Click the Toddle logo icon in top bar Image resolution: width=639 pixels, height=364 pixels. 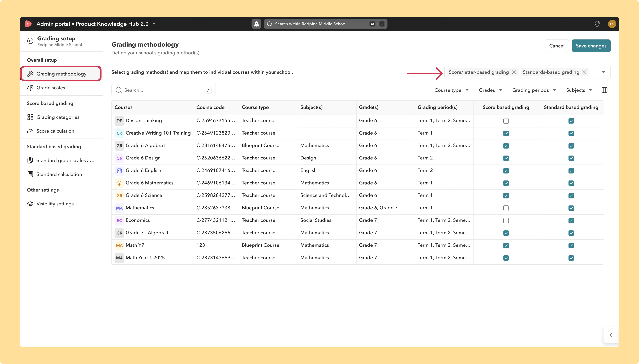click(28, 24)
